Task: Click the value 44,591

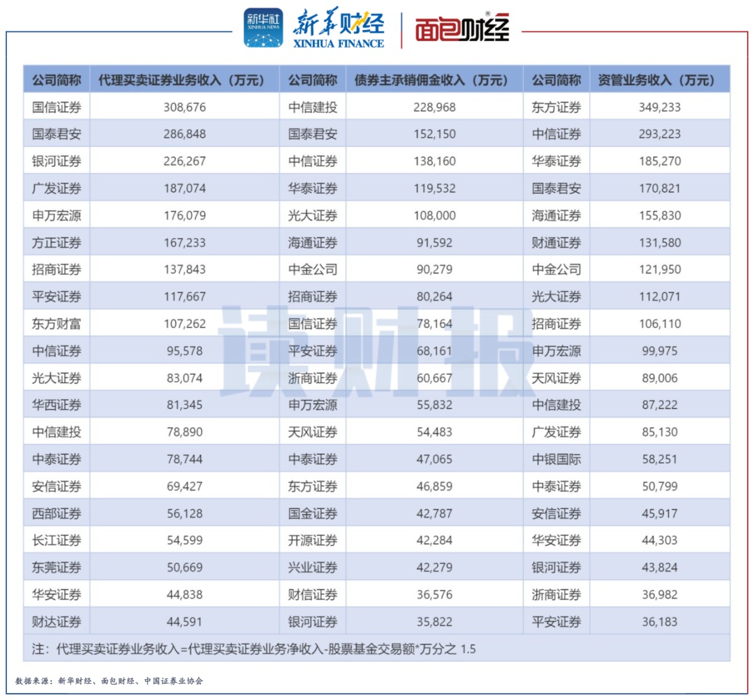Action: 184,622
